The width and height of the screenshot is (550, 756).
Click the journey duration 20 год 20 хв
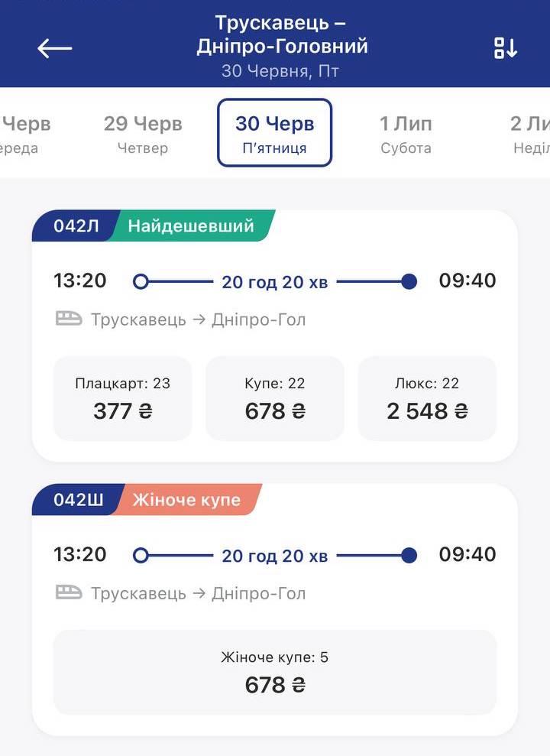coord(275,281)
